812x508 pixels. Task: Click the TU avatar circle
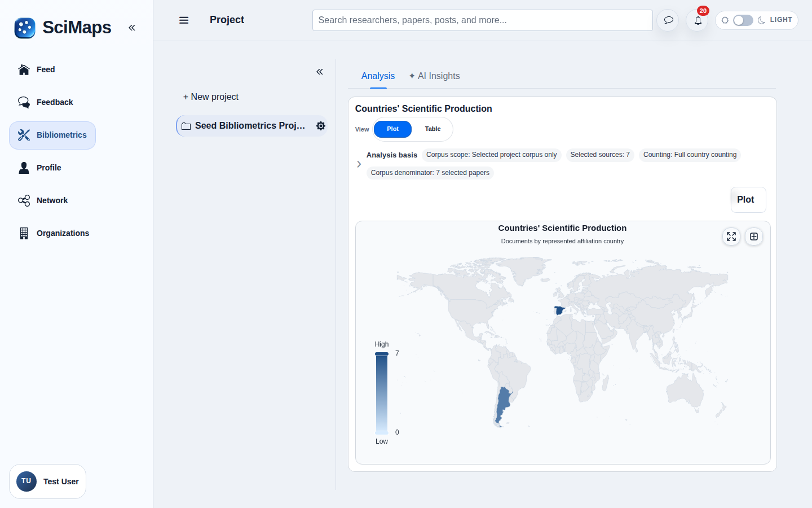click(x=27, y=481)
